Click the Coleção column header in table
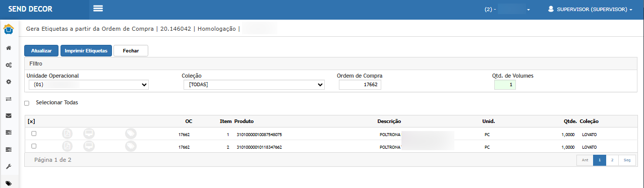This screenshot has width=644, height=188. pos(590,121)
